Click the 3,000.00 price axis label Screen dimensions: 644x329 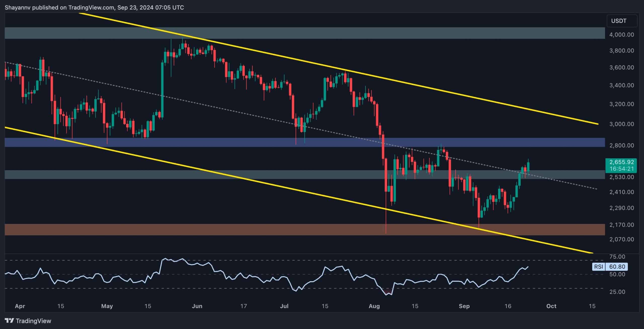click(x=621, y=124)
